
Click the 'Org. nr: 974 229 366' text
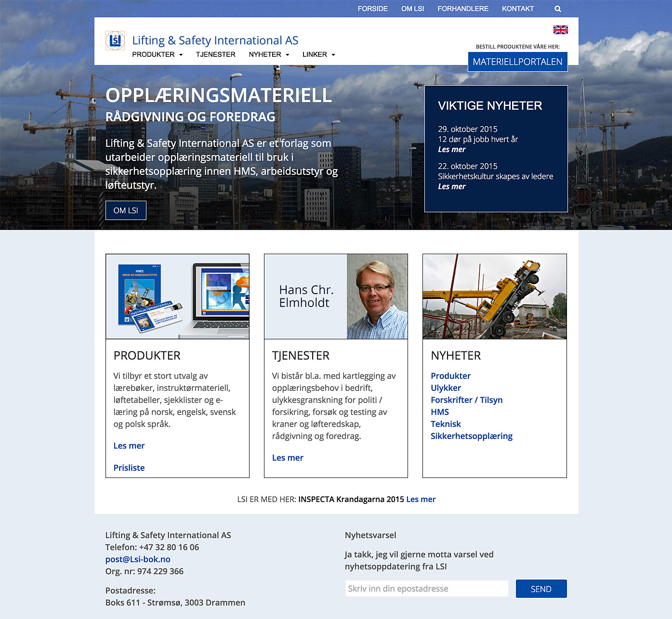pyautogui.click(x=145, y=571)
